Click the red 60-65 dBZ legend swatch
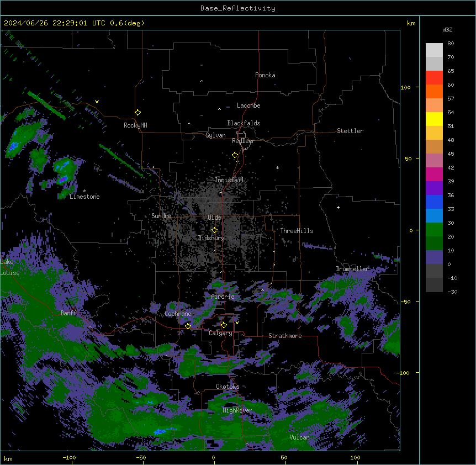This screenshot has width=476, height=465. click(434, 77)
